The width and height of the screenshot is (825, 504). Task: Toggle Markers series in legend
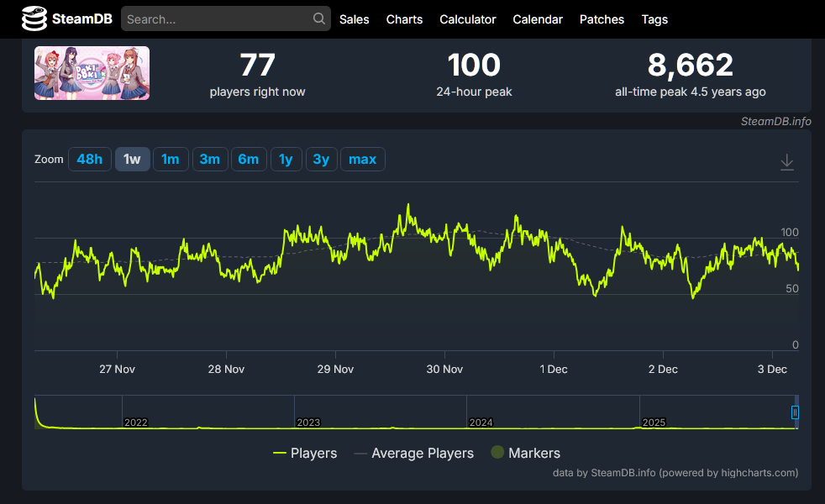tap(526, 453)
